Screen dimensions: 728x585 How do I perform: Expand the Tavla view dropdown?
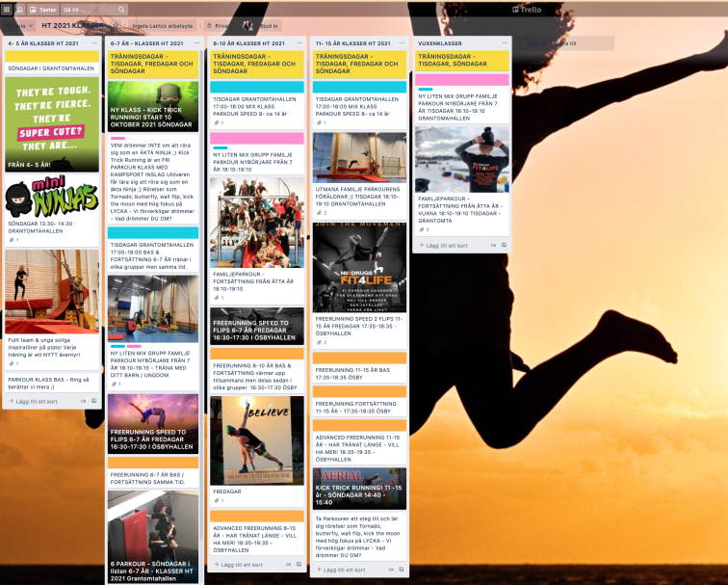[x=18, y=26]
